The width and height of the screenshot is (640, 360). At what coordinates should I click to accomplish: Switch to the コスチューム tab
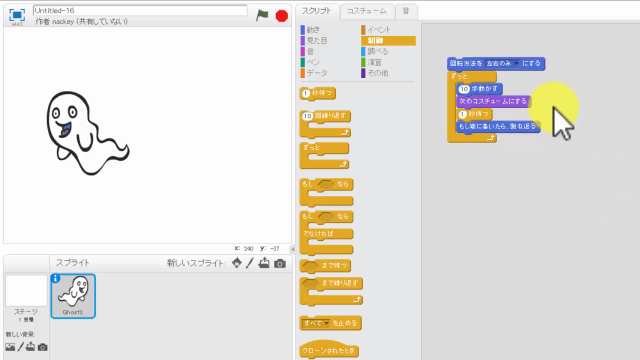point(366,11)
